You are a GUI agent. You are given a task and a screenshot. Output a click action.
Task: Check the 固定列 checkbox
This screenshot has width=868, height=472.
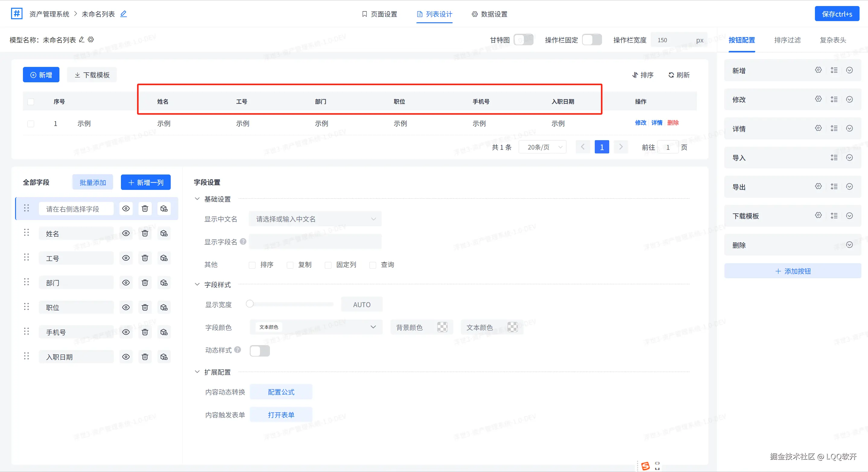pos(328,265)
